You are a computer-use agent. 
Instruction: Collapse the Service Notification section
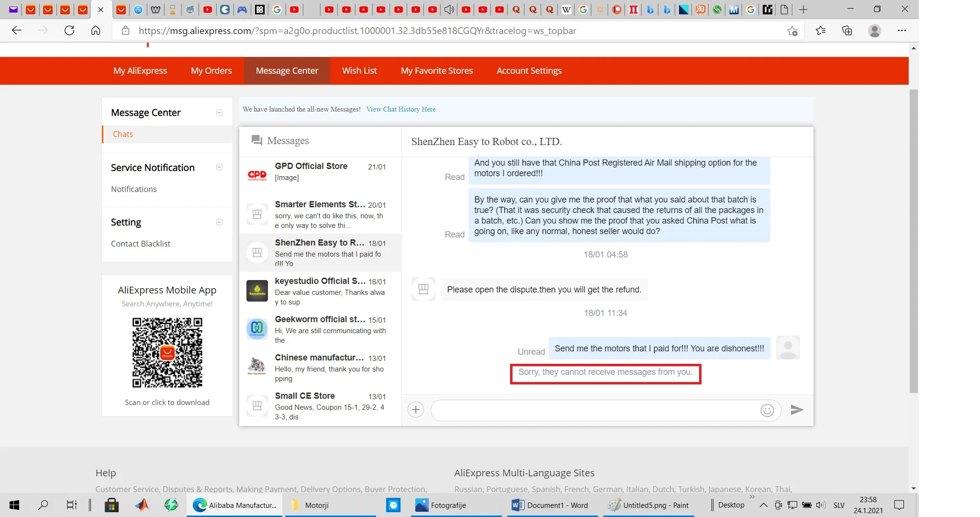tap(220, 168)
